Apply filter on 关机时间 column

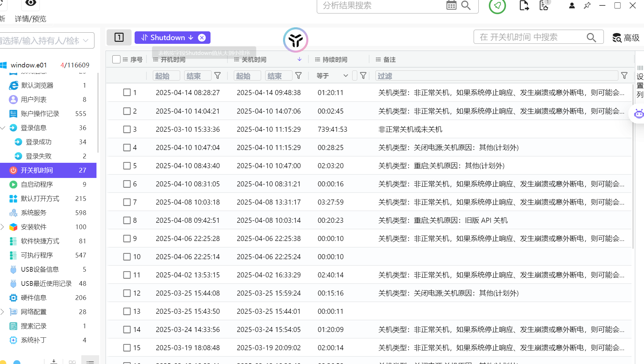(x=299, y=76)
